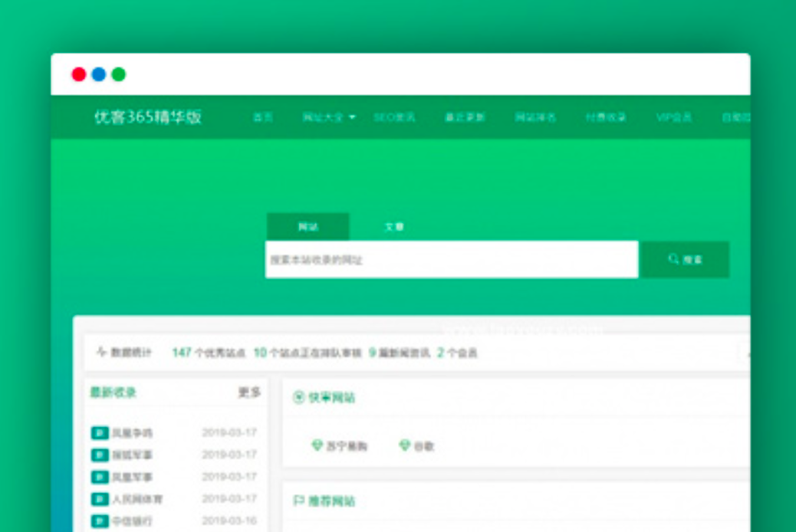Viewport: 796px width, 532px height.
Task: Click the green badge beside 中信银行
Action: (x=100, y=521)
